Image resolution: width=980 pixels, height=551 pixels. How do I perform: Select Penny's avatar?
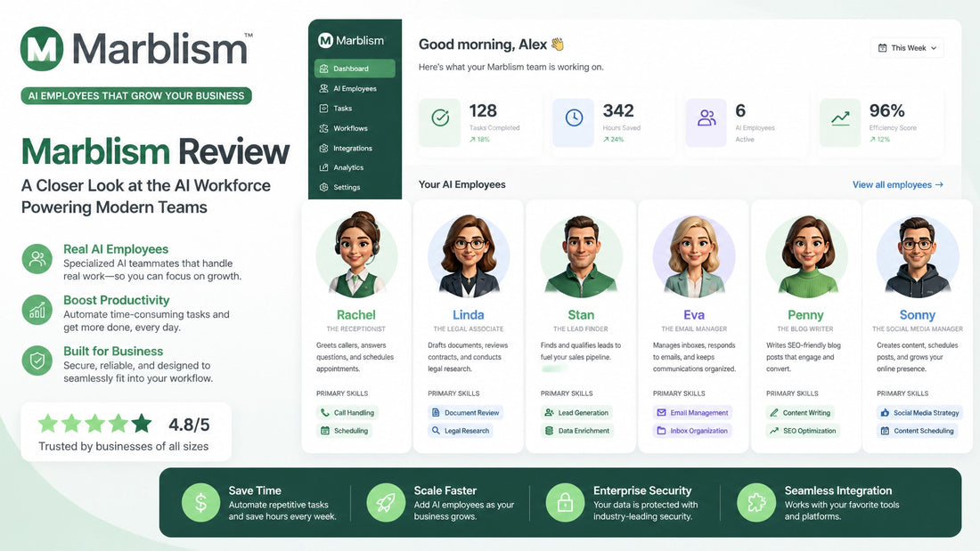pos(806,255)
